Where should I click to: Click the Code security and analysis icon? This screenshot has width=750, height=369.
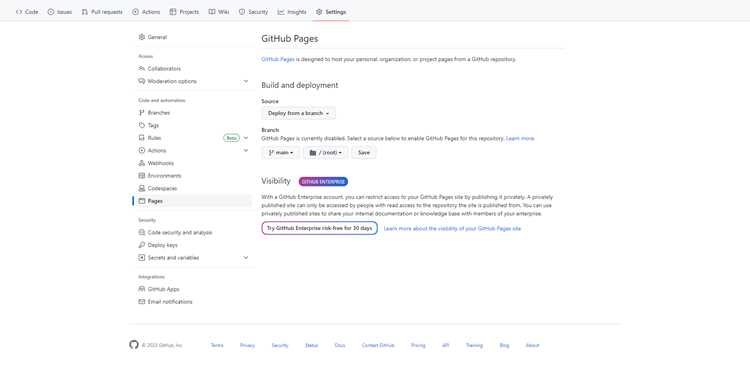coord(142,232)
